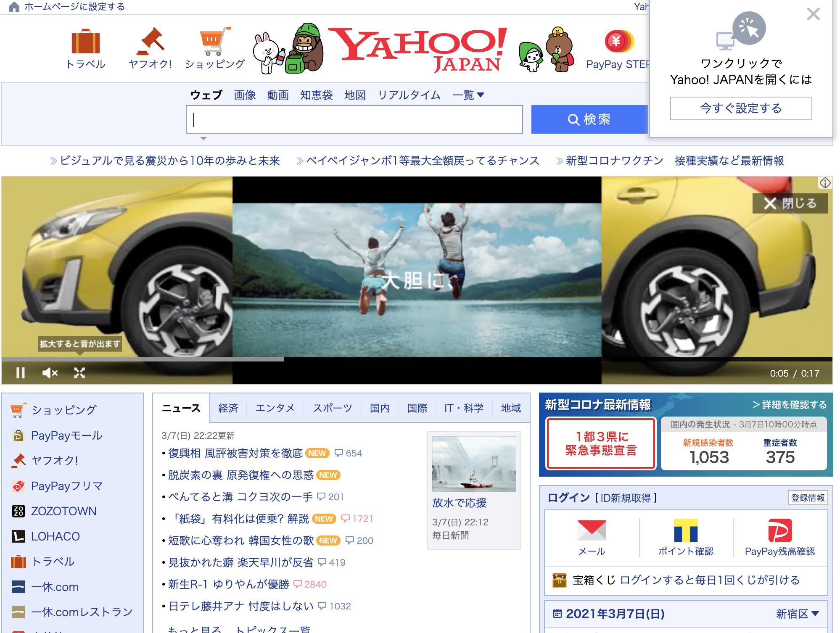Click the ZOZOTOWN sidebar icon
This screenshot has height=633, width=840.
pos(18,511)
